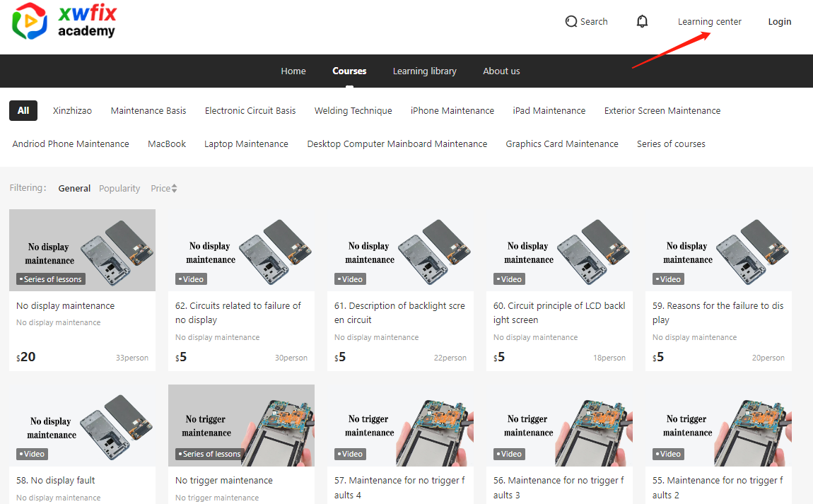The width and height of the screenshot is (813, 504).
Task: Select General sorting option
Action: point(74,189)
